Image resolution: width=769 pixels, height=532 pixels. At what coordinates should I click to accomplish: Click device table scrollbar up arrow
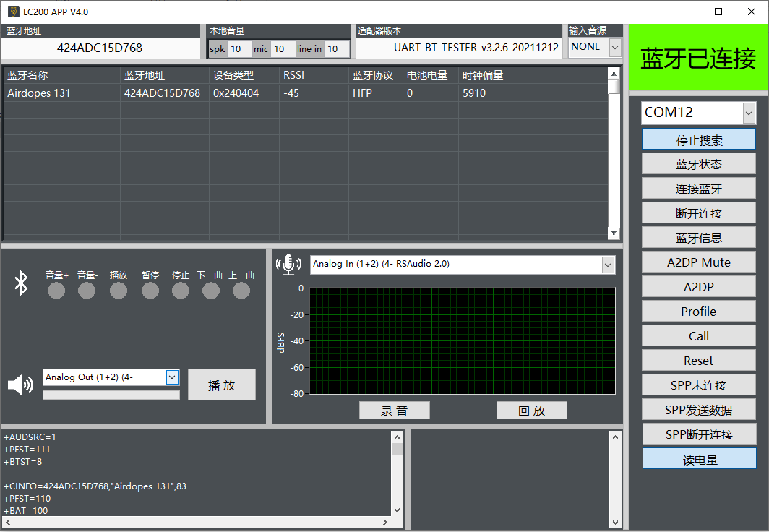click(x=614, y=74)
